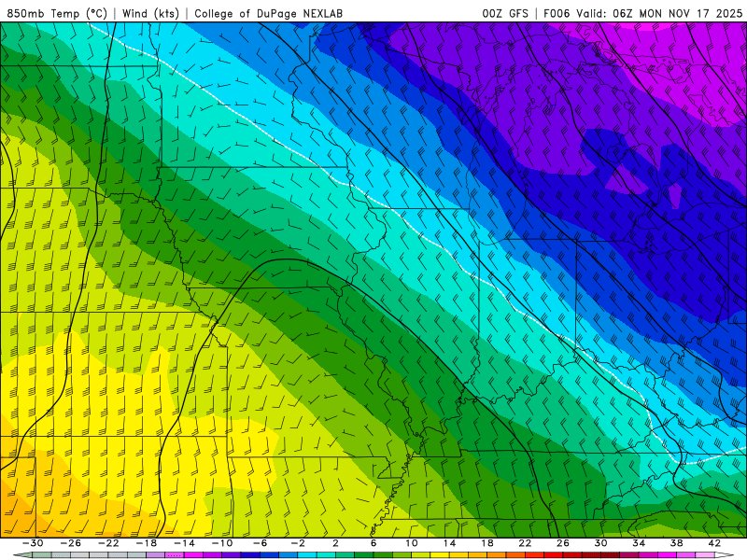747x560 pixels.
Task: Click the '34' colorbar tick label
Action: (x=639, y=543)
